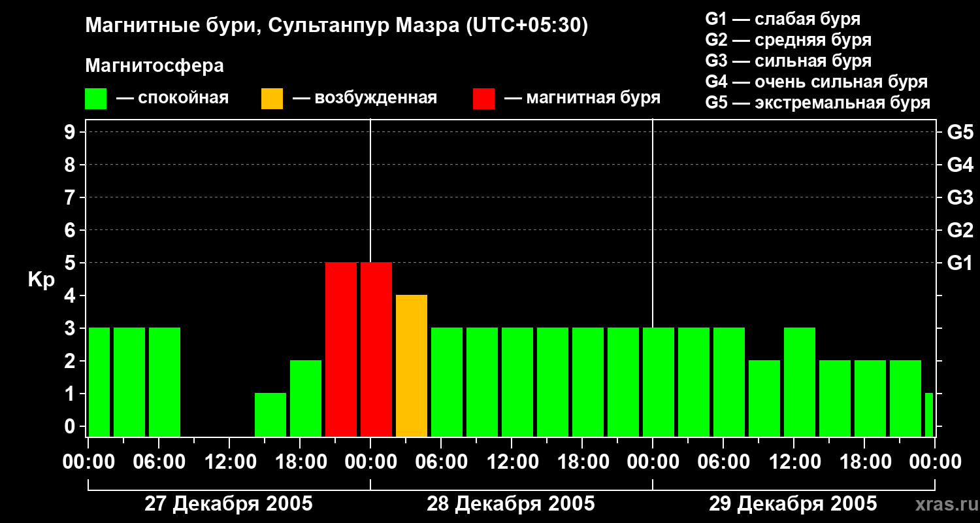Screen dimensions: 980x523
Task: Click the 'G2 — средняя буря' legend line
Action: pyautogui.click(x=789, y=39)
